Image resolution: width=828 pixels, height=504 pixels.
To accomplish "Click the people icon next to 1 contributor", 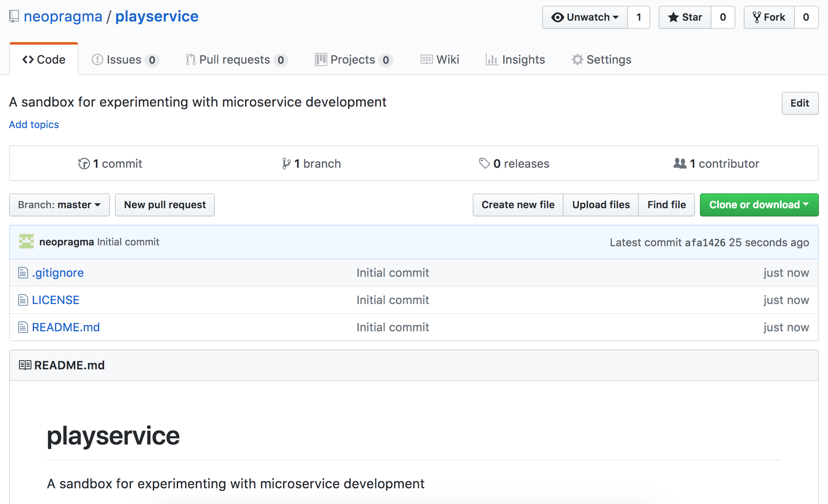I will coord(680,164).
